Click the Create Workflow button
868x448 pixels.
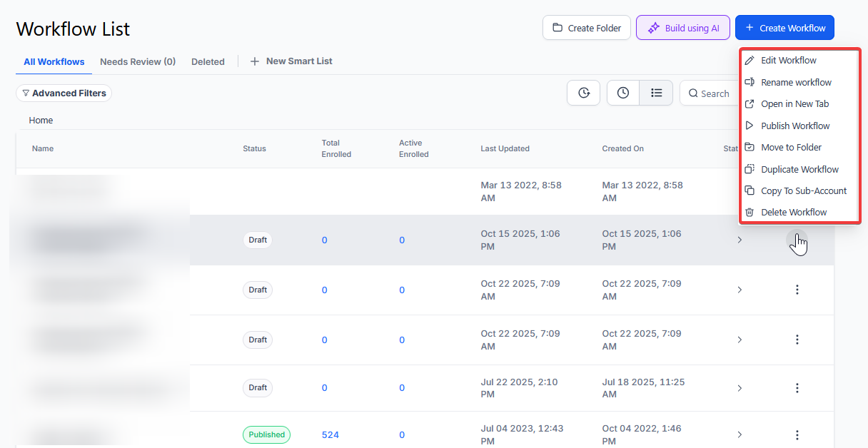tap(784, 28)
